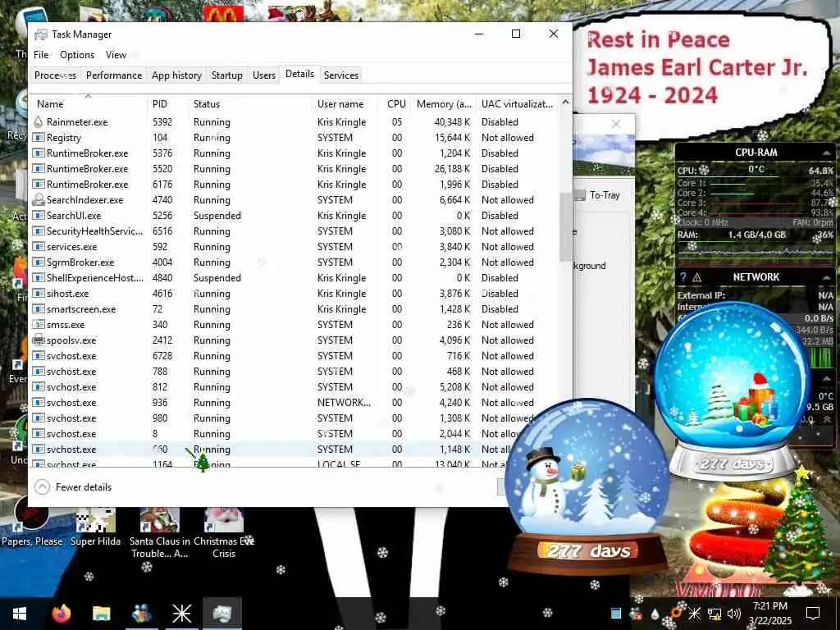The width and height of the screenshot is (840, 630).
Task: Switch to the Startup tab
Action: click(x=227, y=75)
